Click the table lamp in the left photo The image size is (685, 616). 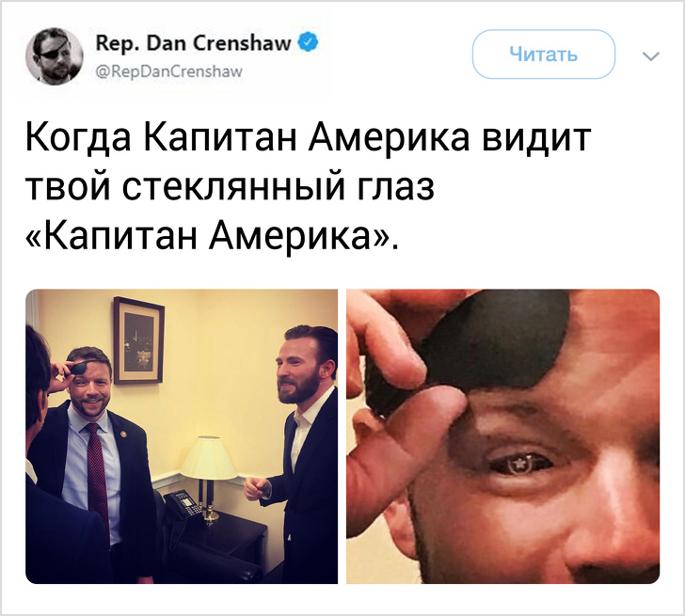pyautogui.click(x=208, y=477)
